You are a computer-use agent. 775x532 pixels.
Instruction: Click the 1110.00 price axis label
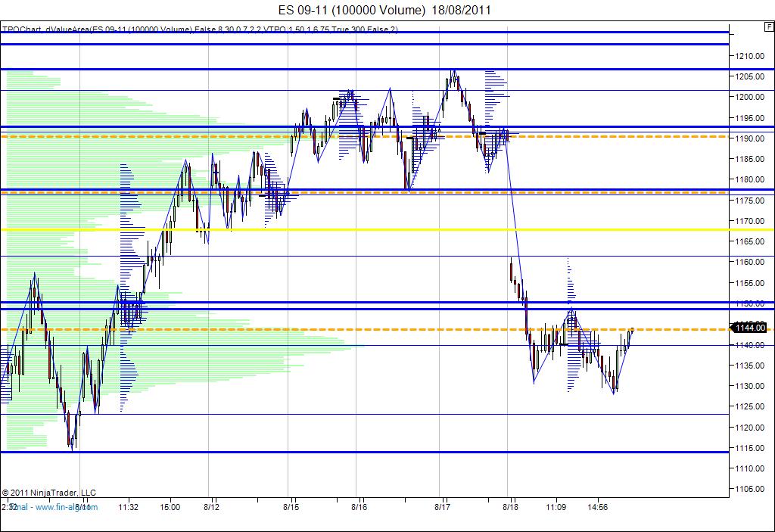click(749, 468)
